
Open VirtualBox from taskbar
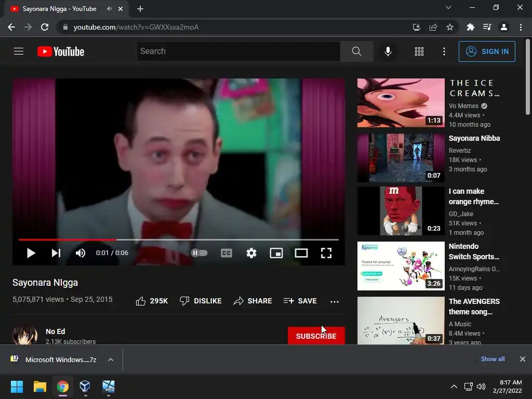[x=85, y=387]
